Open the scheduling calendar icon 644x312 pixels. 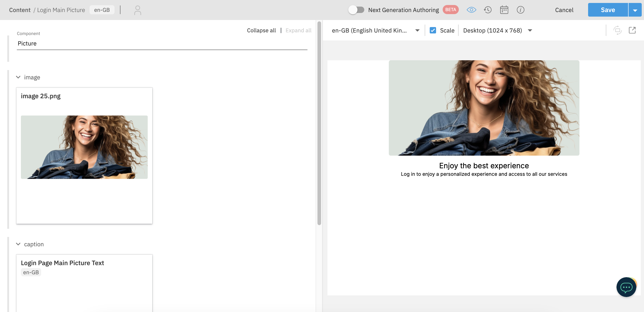tap(504, 10)
